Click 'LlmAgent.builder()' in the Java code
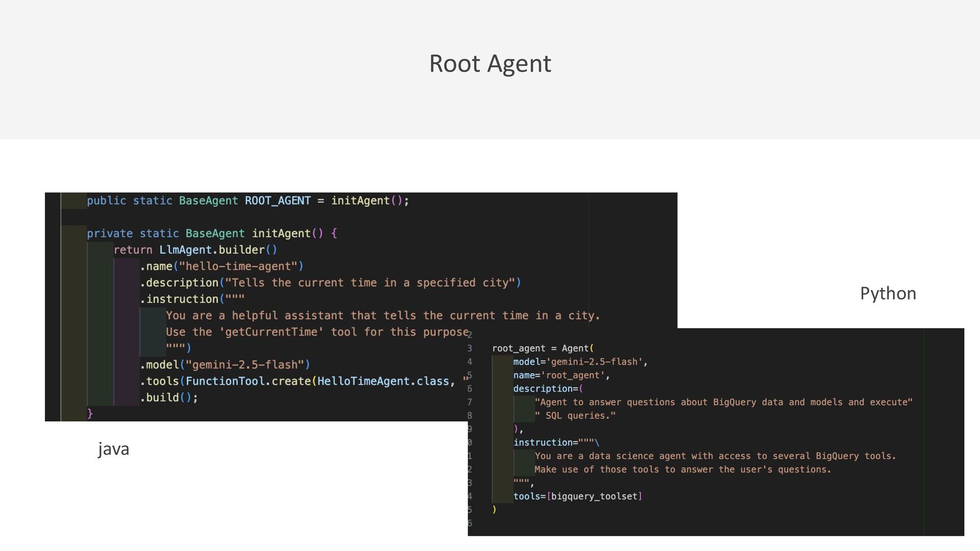Screen dimensions: 980x551 [218, 249]
